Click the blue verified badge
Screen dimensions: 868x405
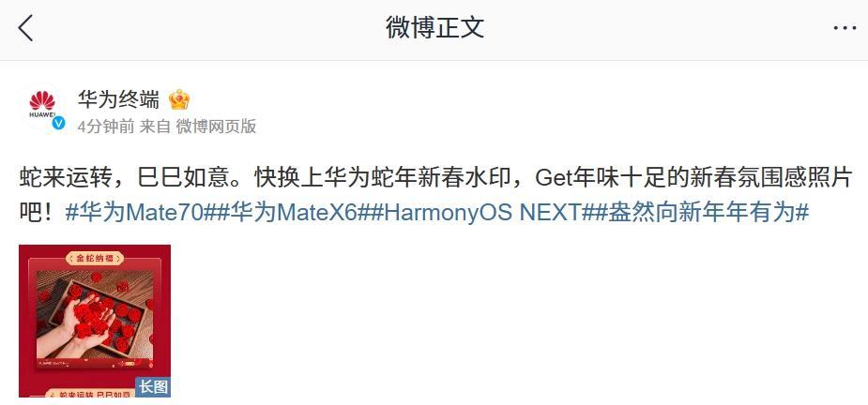(x=58, y=124)
